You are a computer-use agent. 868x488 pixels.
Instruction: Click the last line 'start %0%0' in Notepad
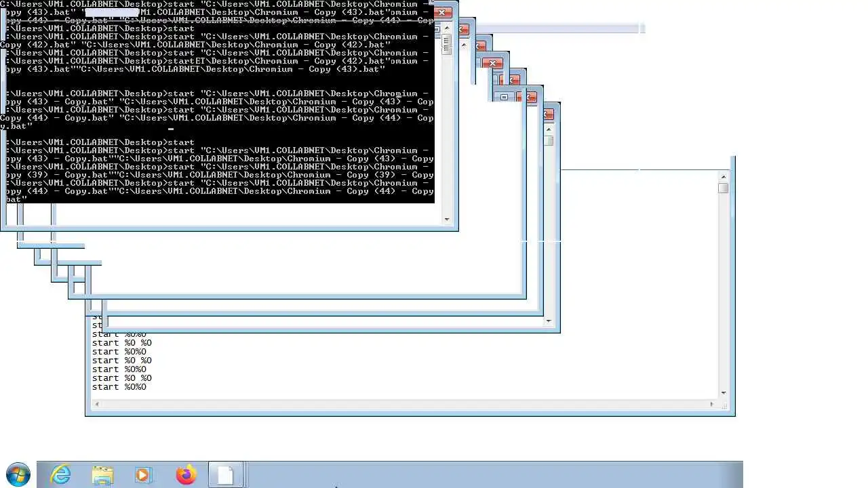point(119,387)
